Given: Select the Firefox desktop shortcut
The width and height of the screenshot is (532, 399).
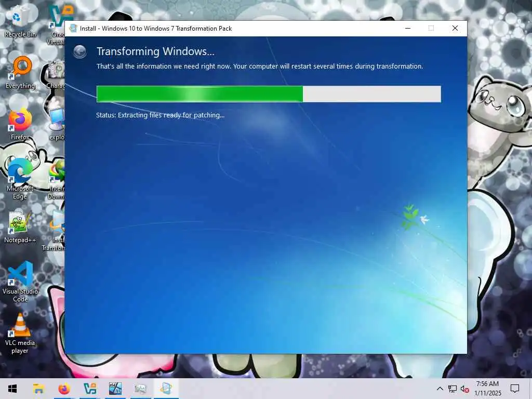Looking at the screenshot, I should 20,124.
